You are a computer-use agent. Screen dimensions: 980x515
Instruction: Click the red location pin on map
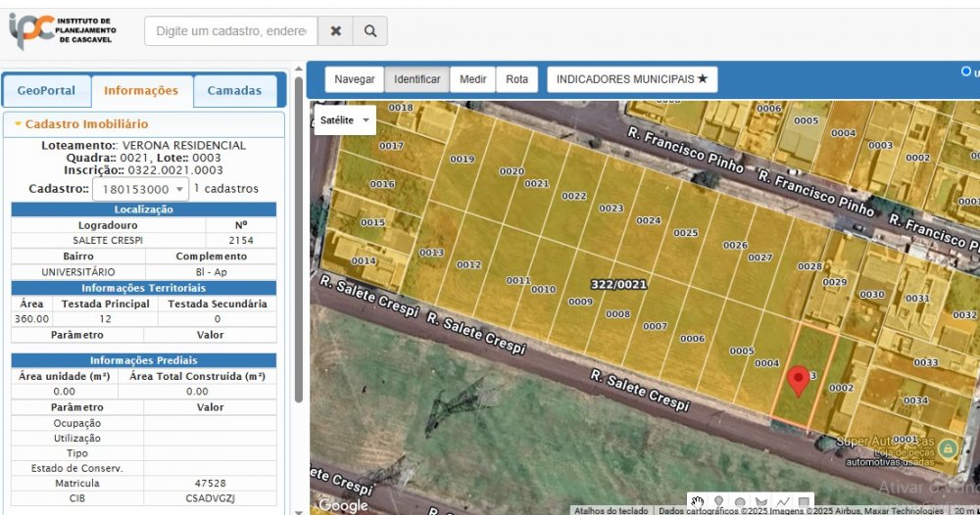(x=799, y=380)
